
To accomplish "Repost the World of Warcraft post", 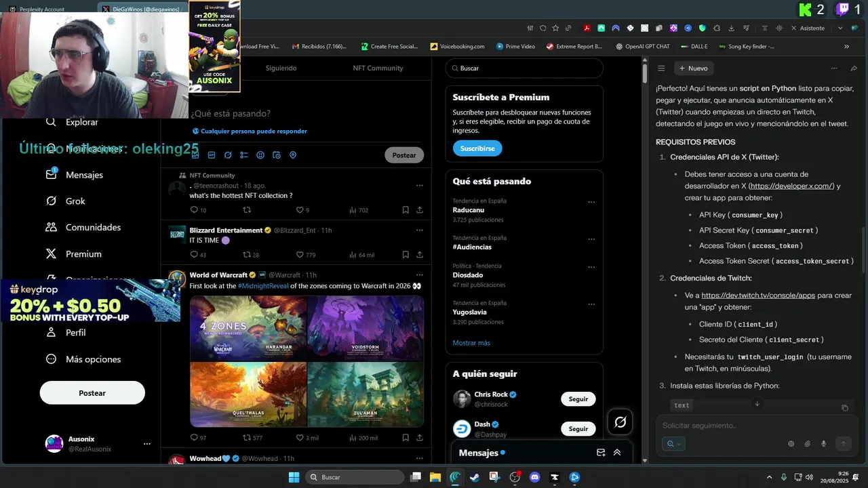I will click(252, 438).
